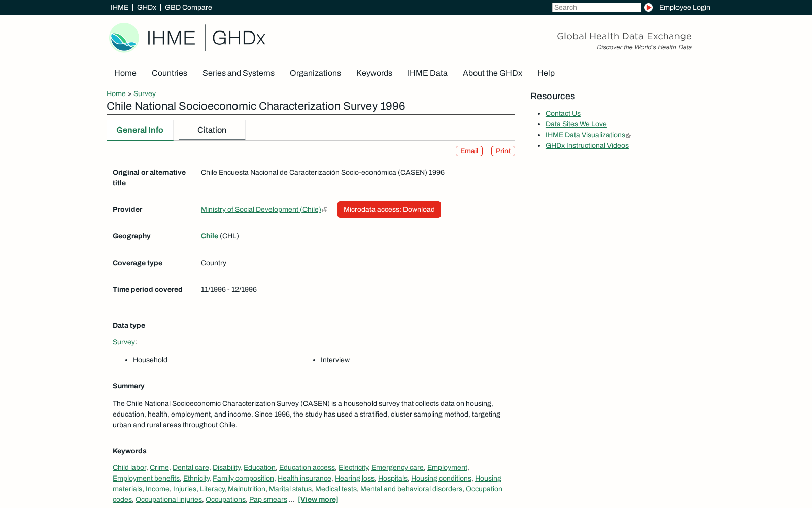The height and width of the screenshot is (508, 812).
Task: Open the Ethnicity keyword
Action: [x=196, y=478]
